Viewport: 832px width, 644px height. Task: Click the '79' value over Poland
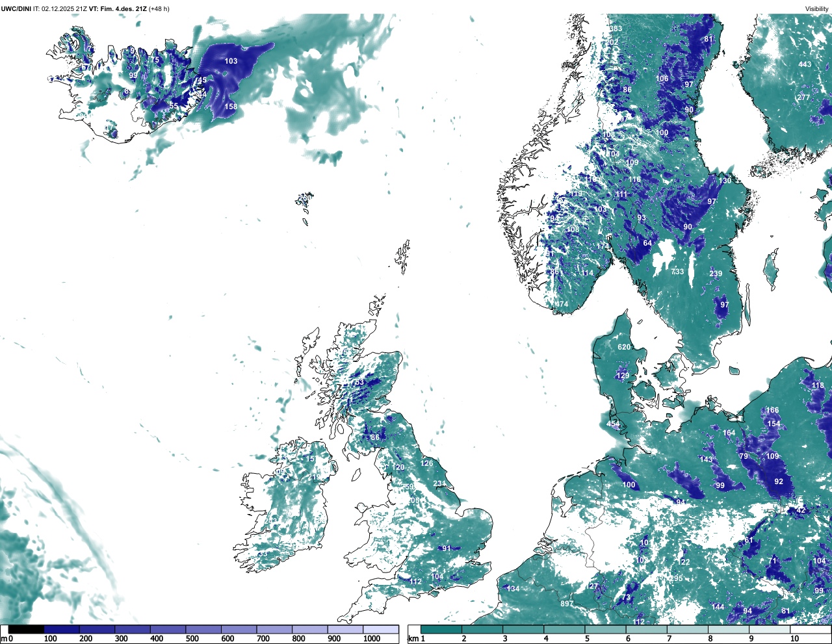pyautogui.click(x=744, y=456)
